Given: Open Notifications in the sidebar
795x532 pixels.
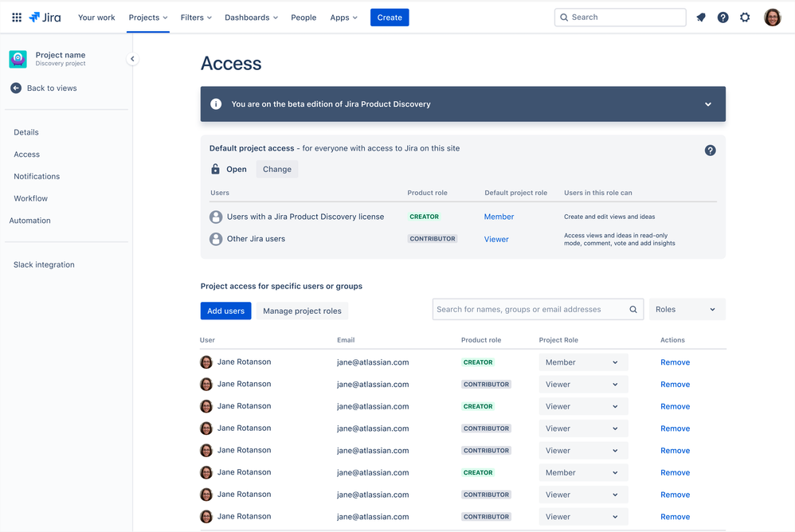Looking at the screenshot, I should point(37,176).
